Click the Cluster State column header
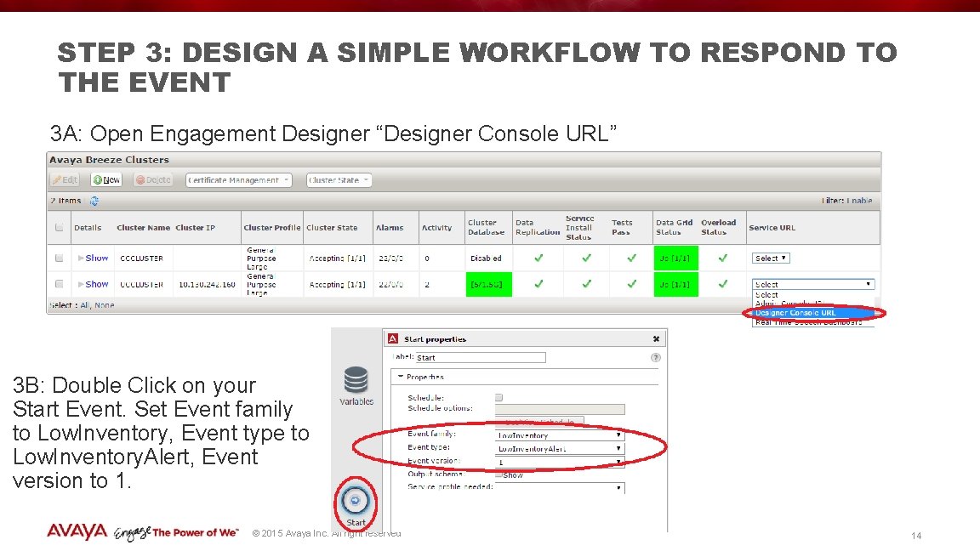The height and width of the screenshot is (551, 980). click(332, 227)
